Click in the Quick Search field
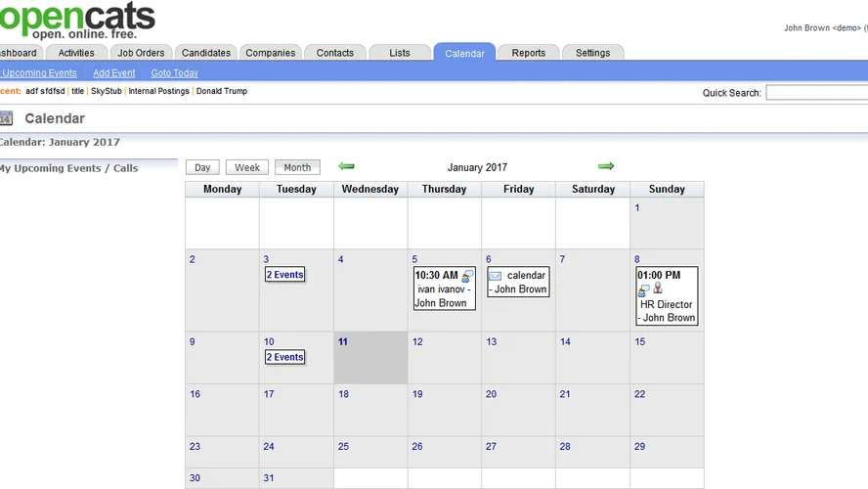Viewport: 868px width, 489px height. click(815, 93)
